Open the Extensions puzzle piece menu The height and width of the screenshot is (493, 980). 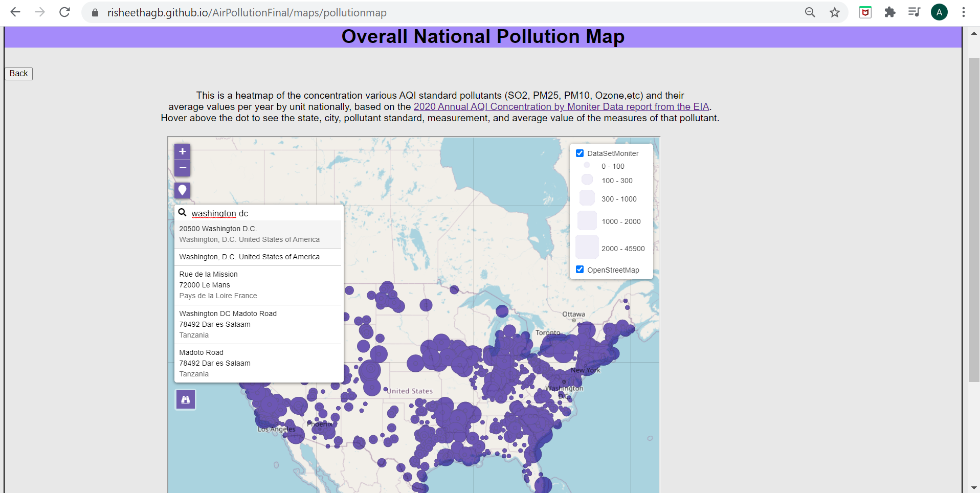tap(890, 12)
